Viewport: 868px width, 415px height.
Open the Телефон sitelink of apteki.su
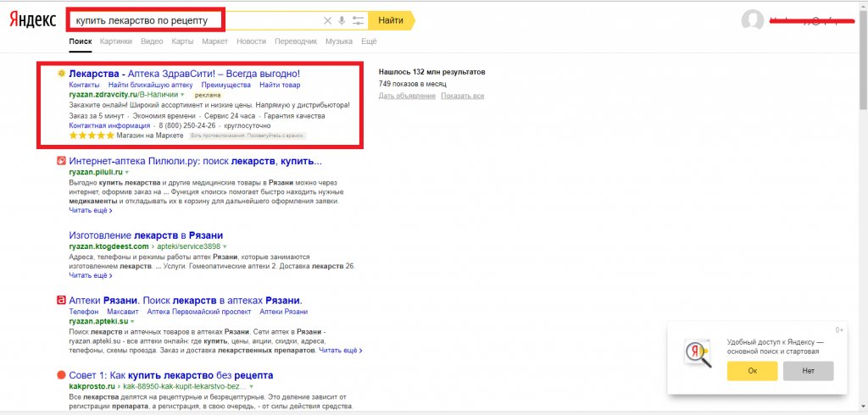click(x=84, y=312)
